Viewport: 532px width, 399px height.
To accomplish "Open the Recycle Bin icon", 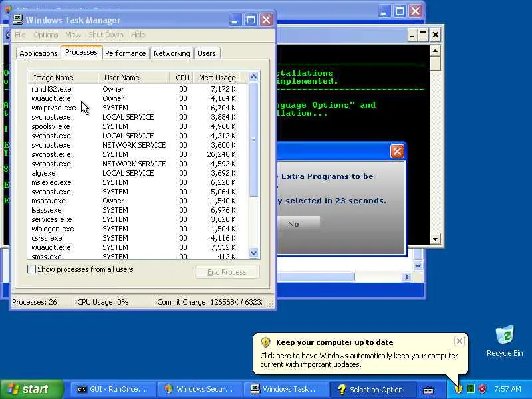I will 505,341.
